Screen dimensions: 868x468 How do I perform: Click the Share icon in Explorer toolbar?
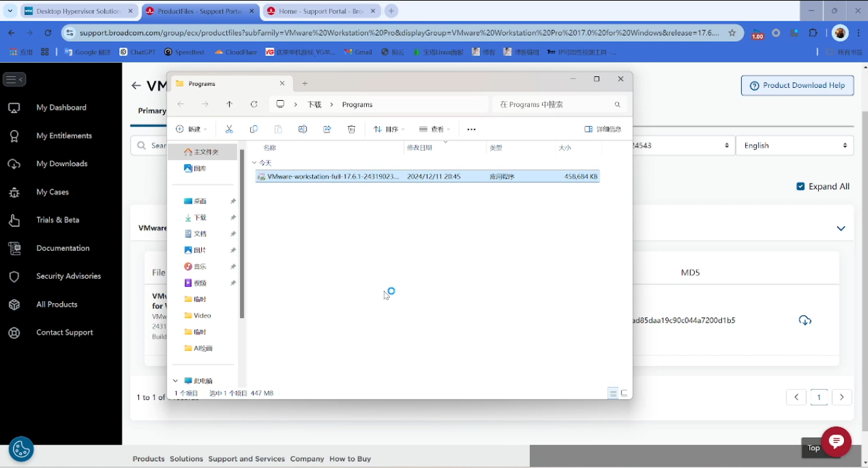click(327, 129)
